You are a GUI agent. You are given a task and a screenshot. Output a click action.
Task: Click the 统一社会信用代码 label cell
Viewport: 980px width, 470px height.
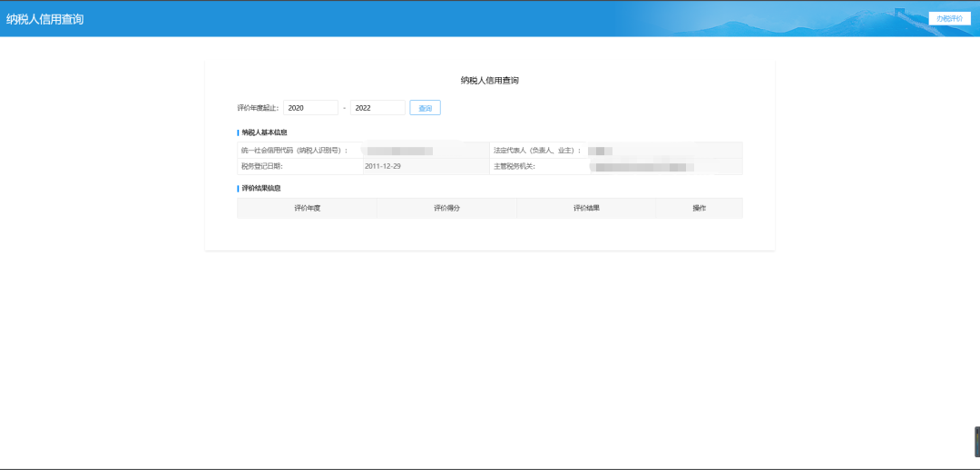300,151
